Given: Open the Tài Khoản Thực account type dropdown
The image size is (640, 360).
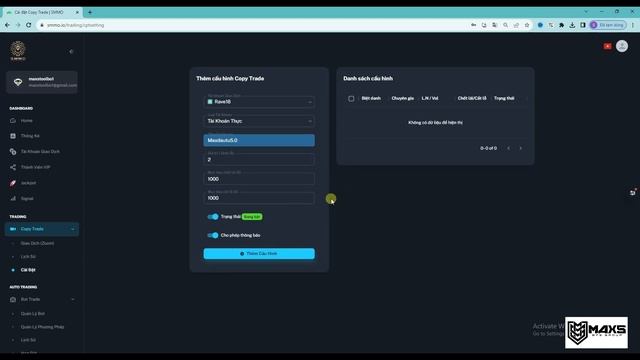Looking at the screenshot, I should point(259,121).
